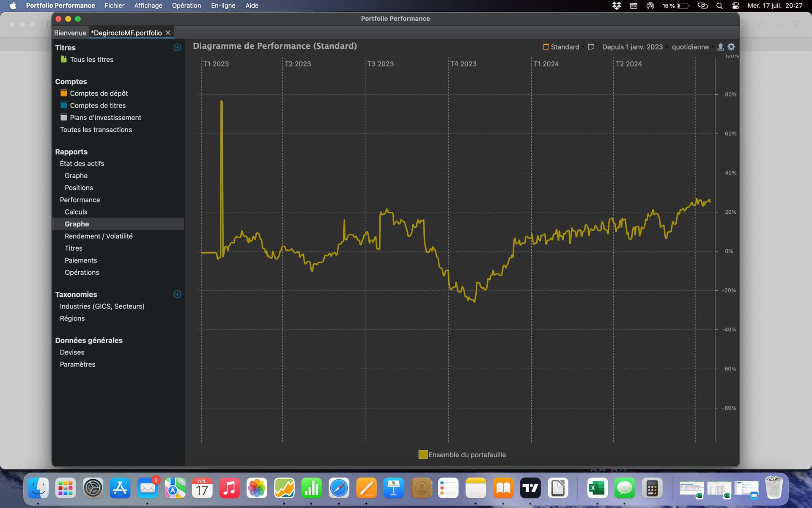Open the quotidienne interval dropdown

(690, 47)
